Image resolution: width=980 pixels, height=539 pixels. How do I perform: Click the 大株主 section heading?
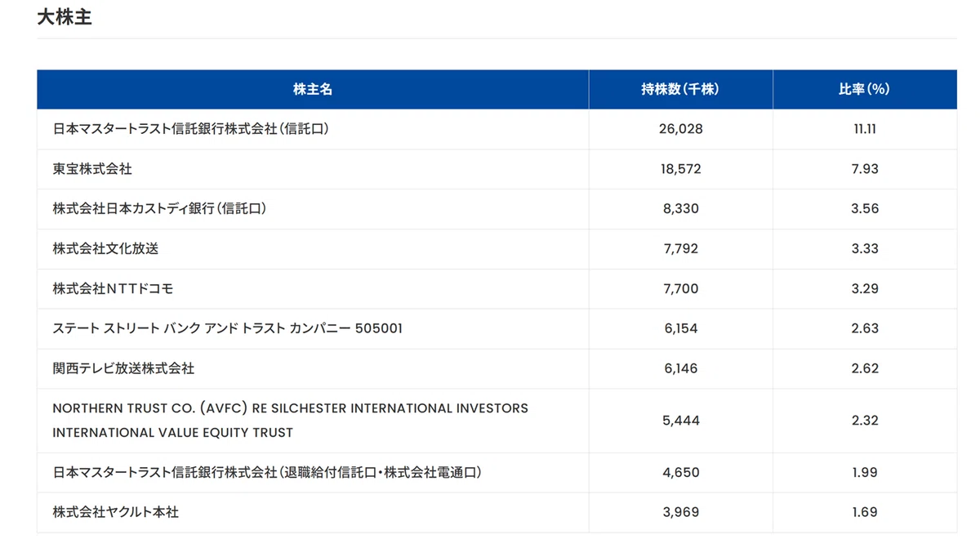tap(65, 17)
